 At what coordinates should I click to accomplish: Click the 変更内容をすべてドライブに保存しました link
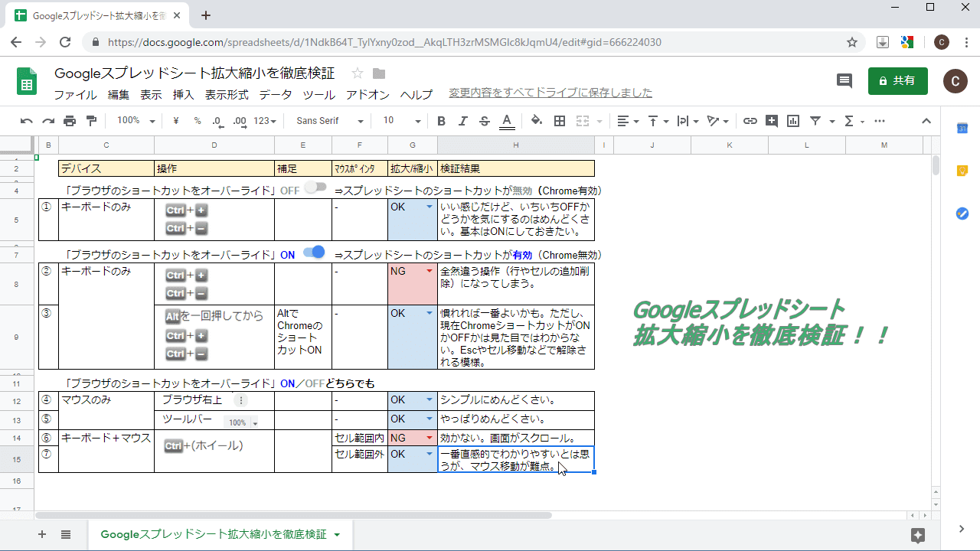click(550, 93)
